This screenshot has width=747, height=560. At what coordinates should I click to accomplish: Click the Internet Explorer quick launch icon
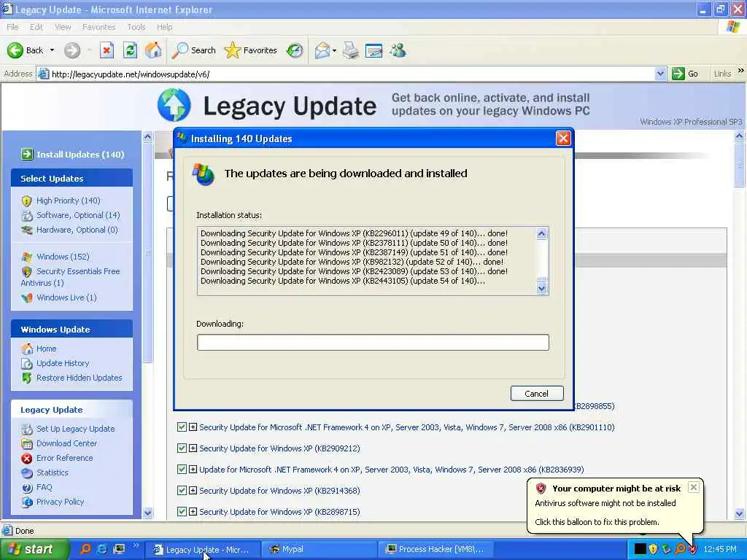point(102,549)
